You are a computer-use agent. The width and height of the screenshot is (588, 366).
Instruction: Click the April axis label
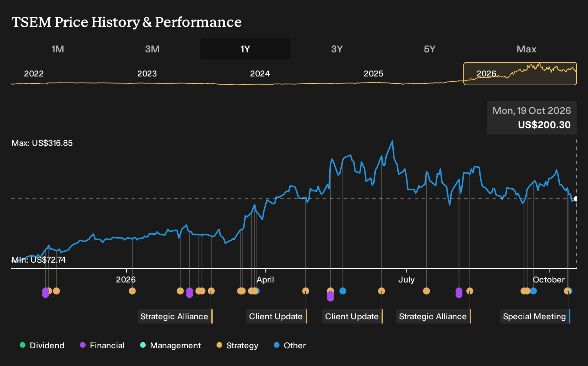[x=265, y=280]
